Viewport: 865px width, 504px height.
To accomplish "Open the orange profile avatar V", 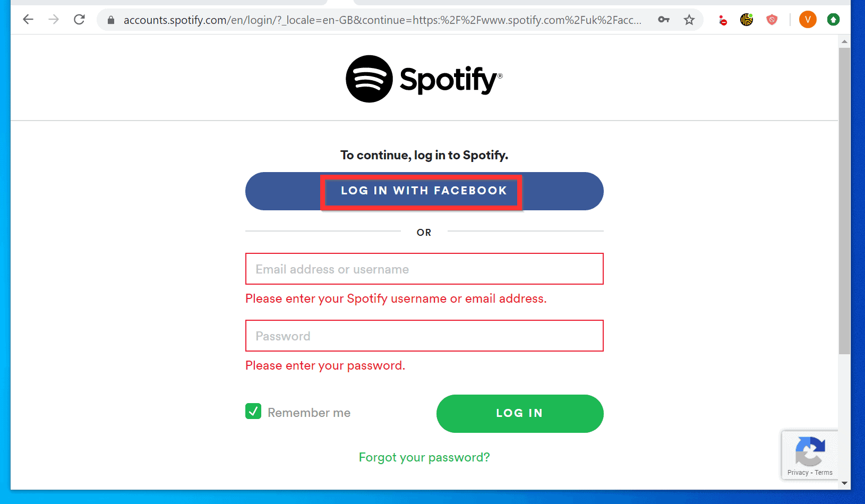I will coord(808,20).
